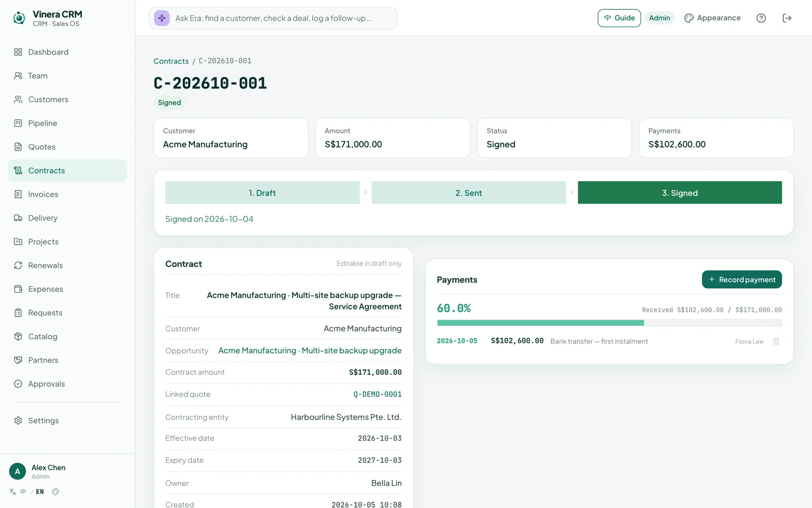The height and width of the screenshot is (508, 812).
Task: Open linked quote Q-DEMO-0001
Action: click(378, 395)
